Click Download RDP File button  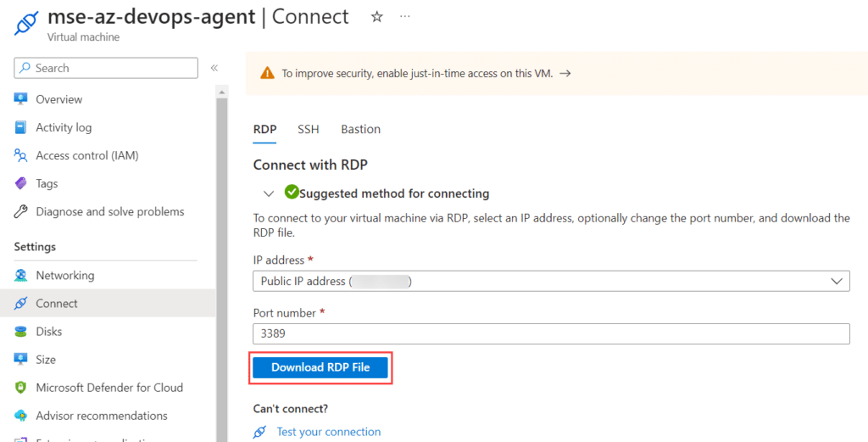tap(320, 367)
